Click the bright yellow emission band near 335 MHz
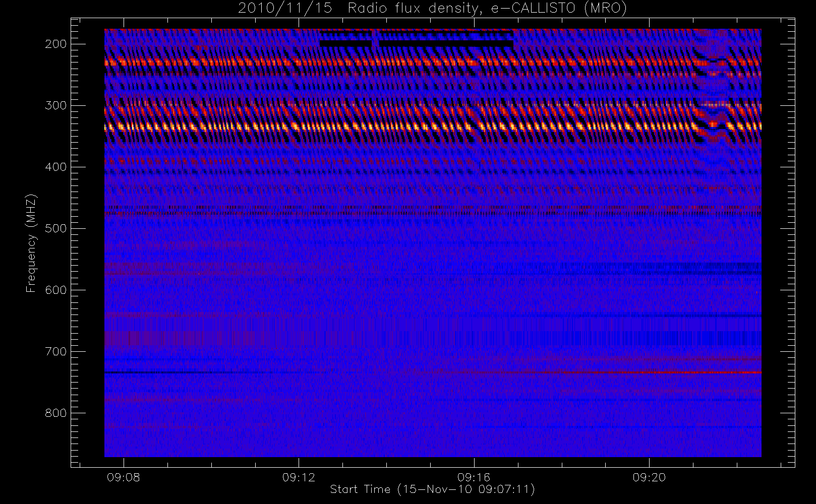The image size is (816, 504). pyautogui.click(x=433, y=127)
